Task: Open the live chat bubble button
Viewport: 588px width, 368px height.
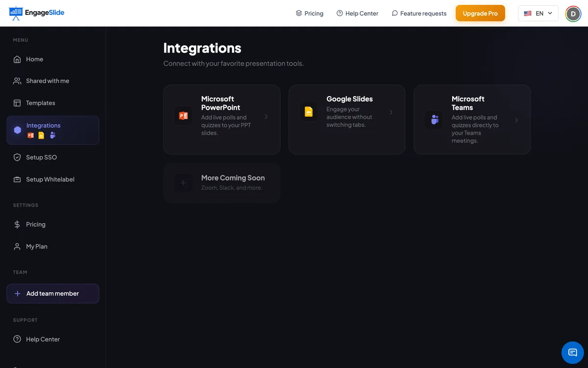Action: (573, 352)
